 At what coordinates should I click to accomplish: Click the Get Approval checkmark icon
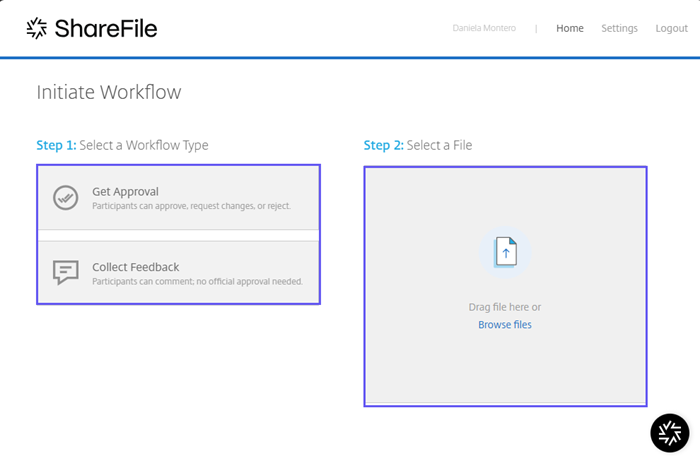[x=66, y=198]
